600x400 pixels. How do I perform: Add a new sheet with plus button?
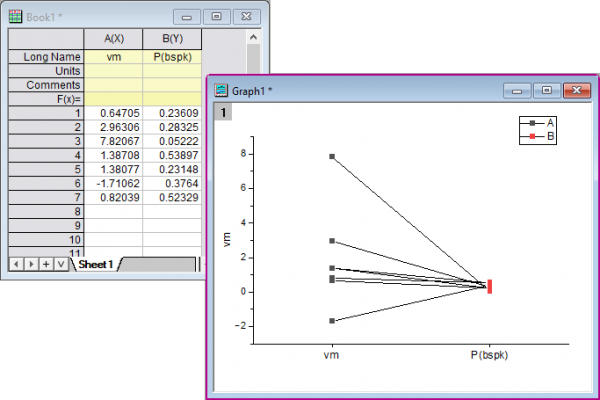(x=46, y=264)
